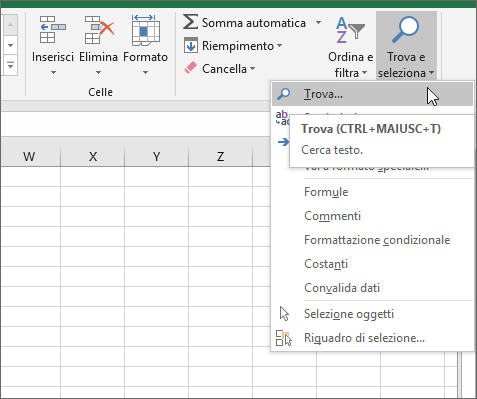Click the magnifier icon beside Trova...
Screen dimensions: 477x399
click(284, 94)
